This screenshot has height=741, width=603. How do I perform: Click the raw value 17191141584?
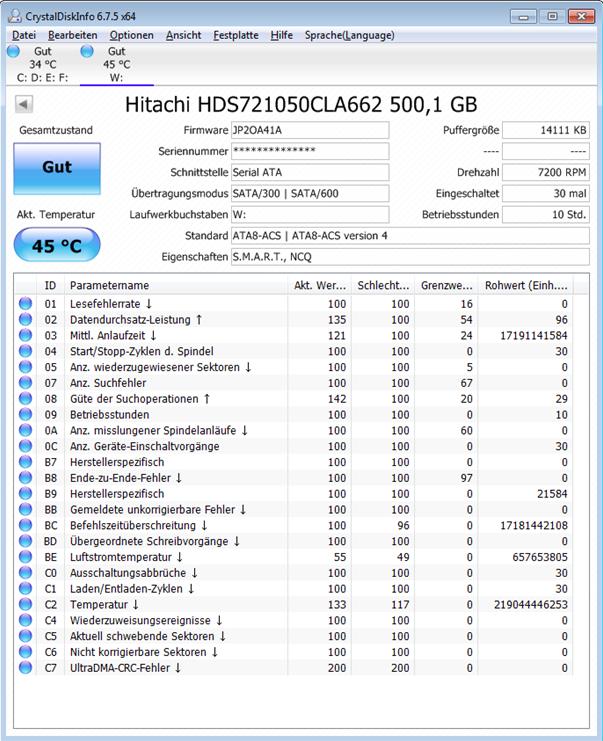tap(534, 336)
